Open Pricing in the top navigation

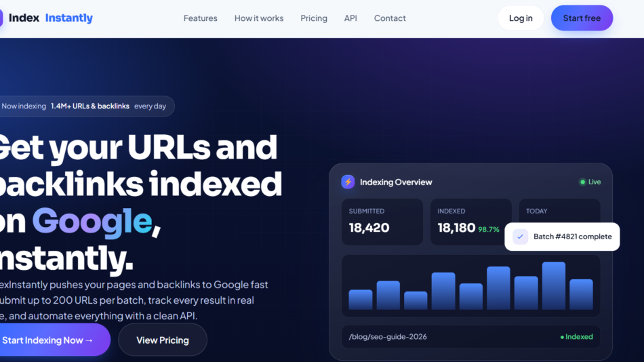[x=314, y=18]
